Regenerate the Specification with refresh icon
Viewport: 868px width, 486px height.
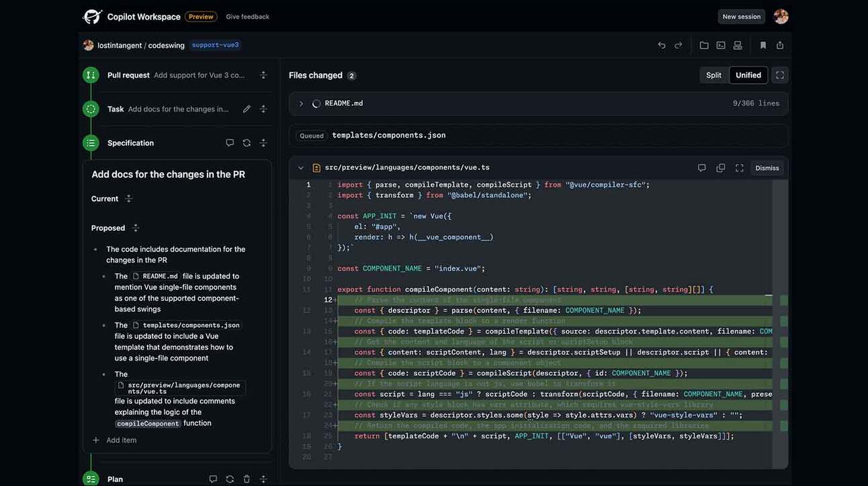[x=247, y=143]
